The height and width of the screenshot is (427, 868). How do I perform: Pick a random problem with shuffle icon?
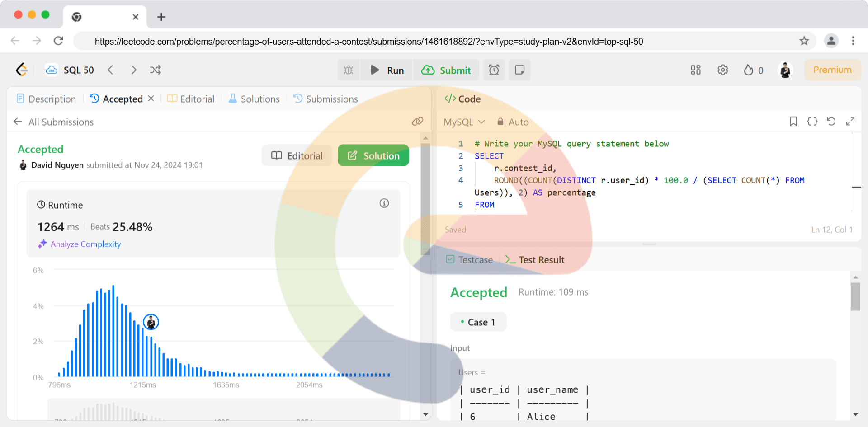coord(156,70)
